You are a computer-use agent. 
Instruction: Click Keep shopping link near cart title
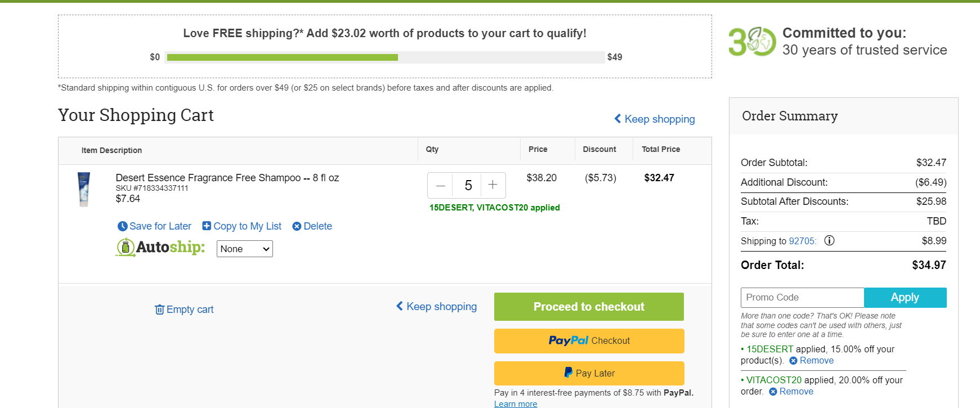point(655,119)
